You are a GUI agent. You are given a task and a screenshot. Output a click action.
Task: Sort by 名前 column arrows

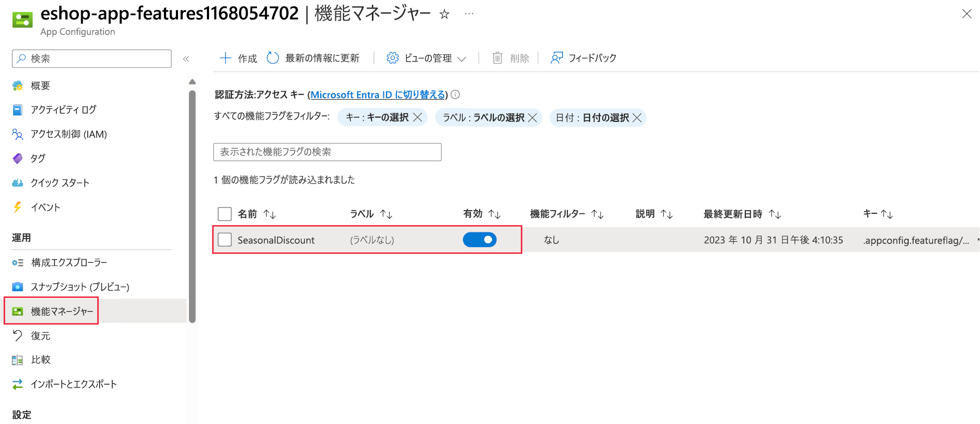(x=269, y=214)
